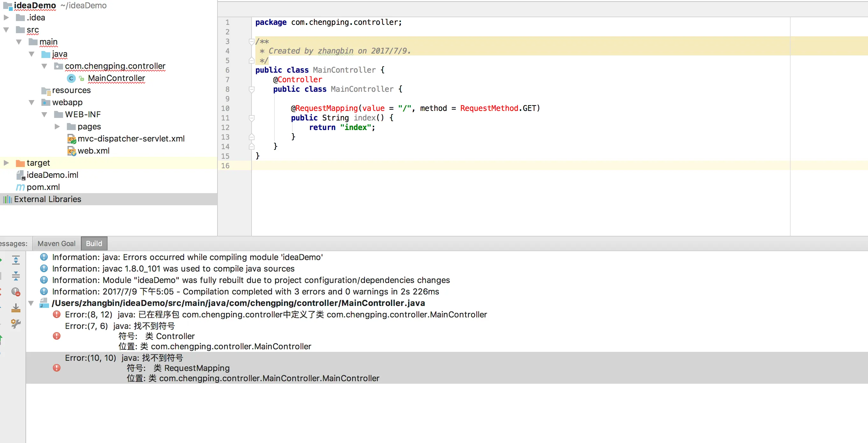Image resolution: width=868 pixels, height=443 pixels.
Task: Select External Libraries in the project tree
Action: 47,199
